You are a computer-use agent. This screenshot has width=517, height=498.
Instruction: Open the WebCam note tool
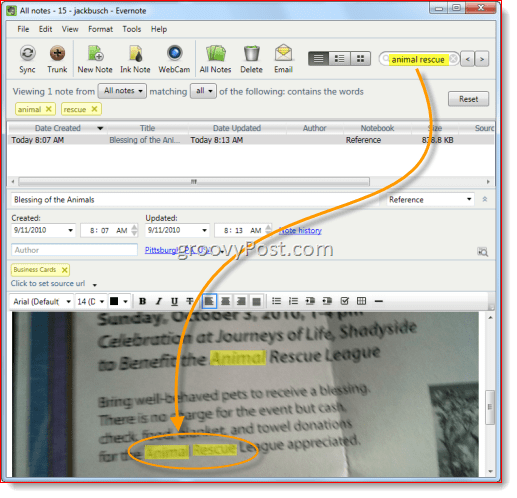tap(175, 53)
